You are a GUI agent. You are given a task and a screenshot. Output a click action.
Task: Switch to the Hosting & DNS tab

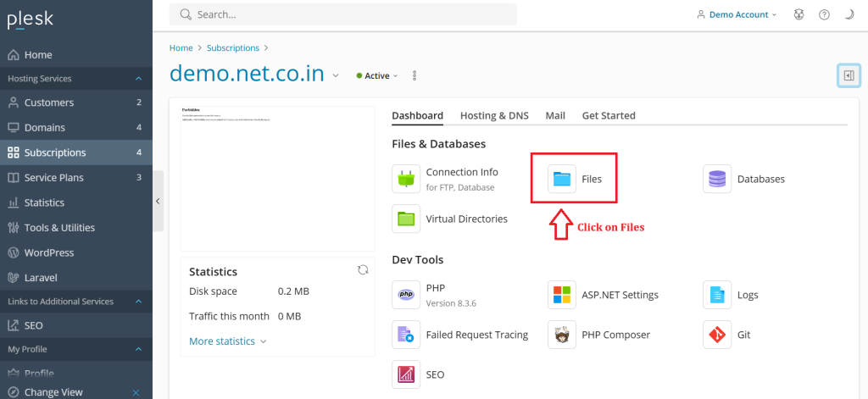(494, 116)
